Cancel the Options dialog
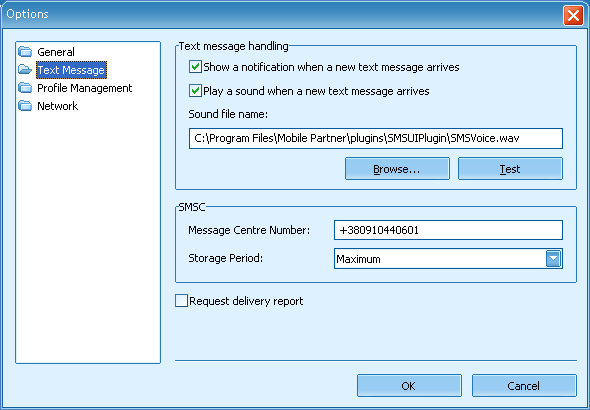This screenshot has height=410, width=590. point(524,386)
